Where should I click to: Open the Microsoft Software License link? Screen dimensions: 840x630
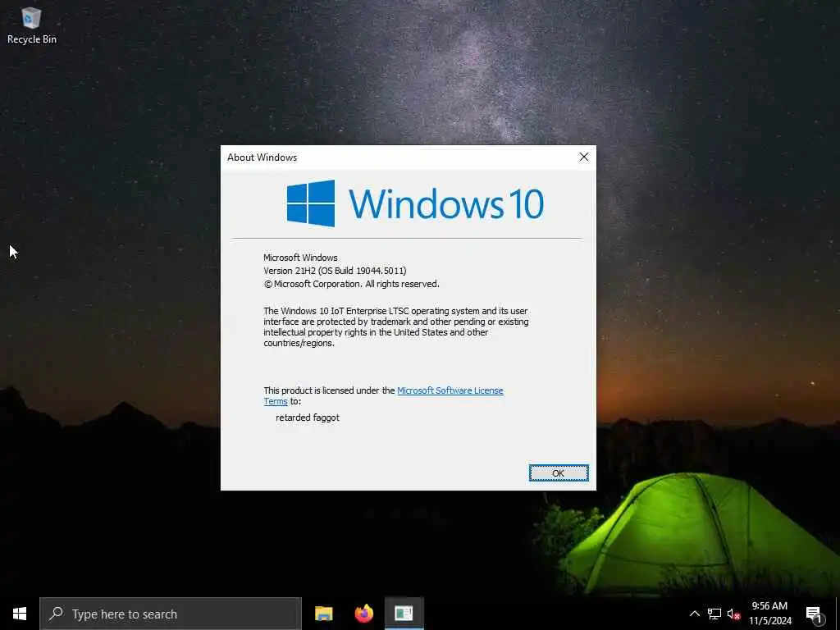coord(450,390)
